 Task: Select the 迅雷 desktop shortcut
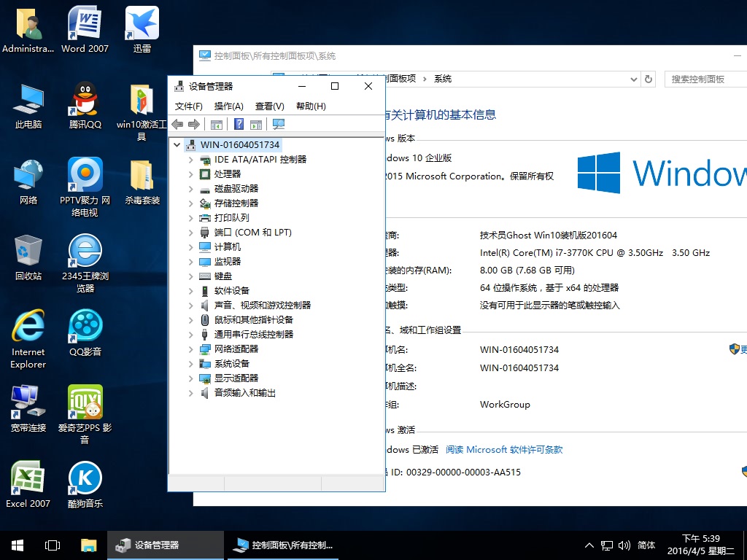click(x=142, y=29)
